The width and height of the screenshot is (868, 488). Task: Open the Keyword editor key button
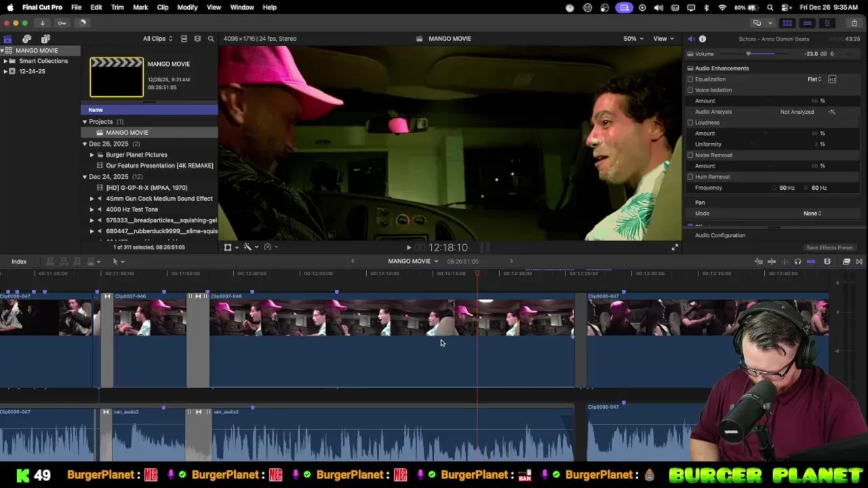click(62, 23)
